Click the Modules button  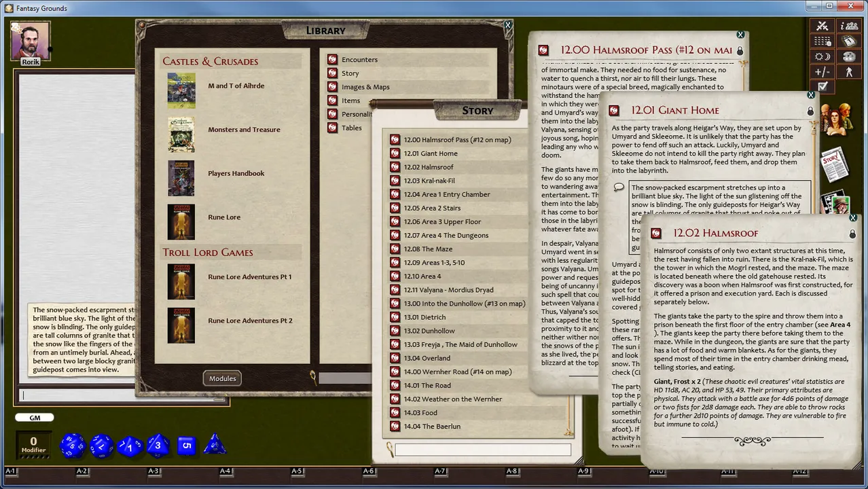tap(222, 378)
